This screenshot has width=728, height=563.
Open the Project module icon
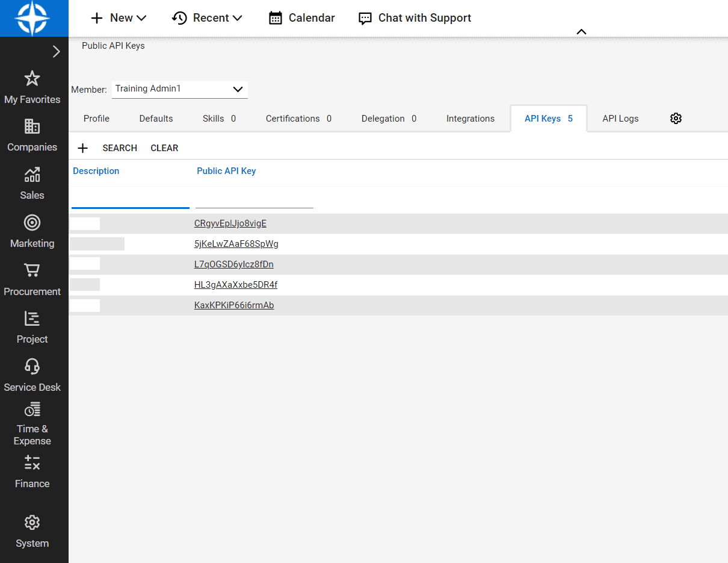pyautogui.click(x=32, y=319)
